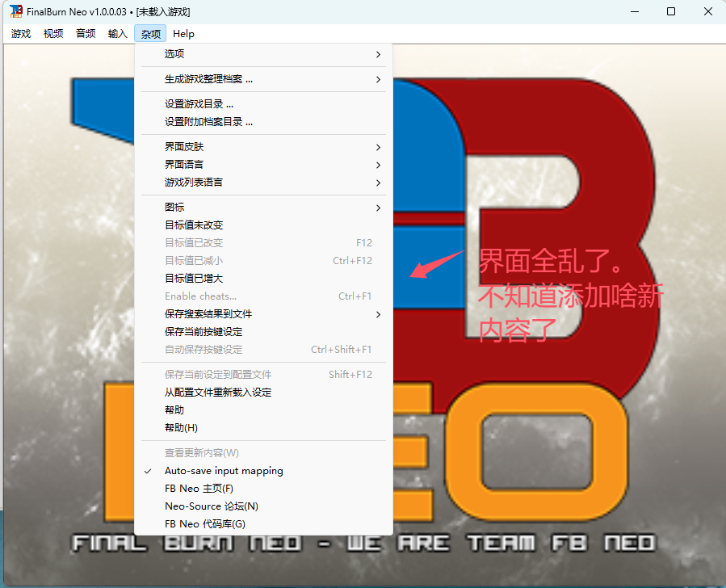Select 保存当前按键设定

tap(263, 332)
